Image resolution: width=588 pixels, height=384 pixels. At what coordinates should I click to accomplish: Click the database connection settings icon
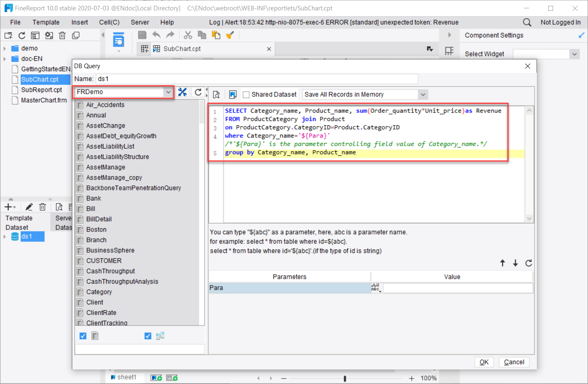click(x=182, y=92)
